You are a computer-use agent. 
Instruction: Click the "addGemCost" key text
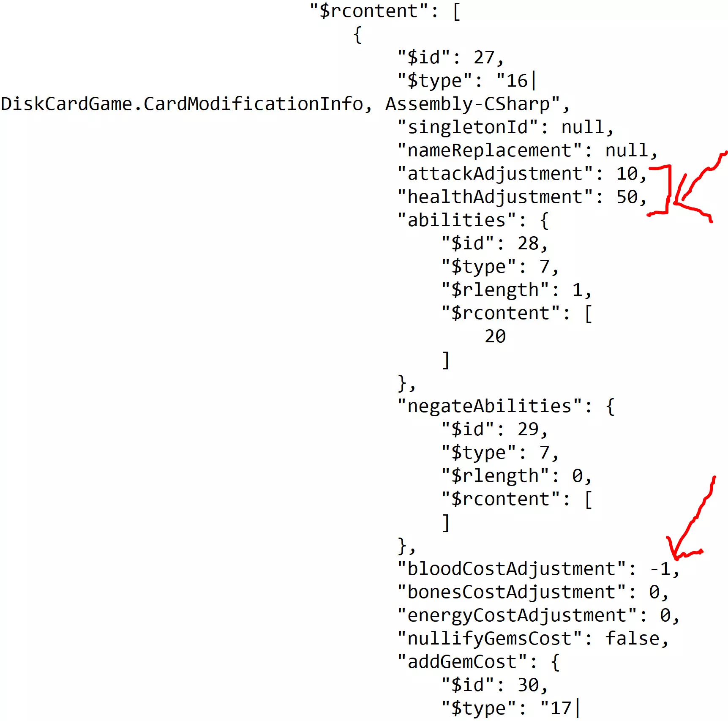tap(462, 662)
